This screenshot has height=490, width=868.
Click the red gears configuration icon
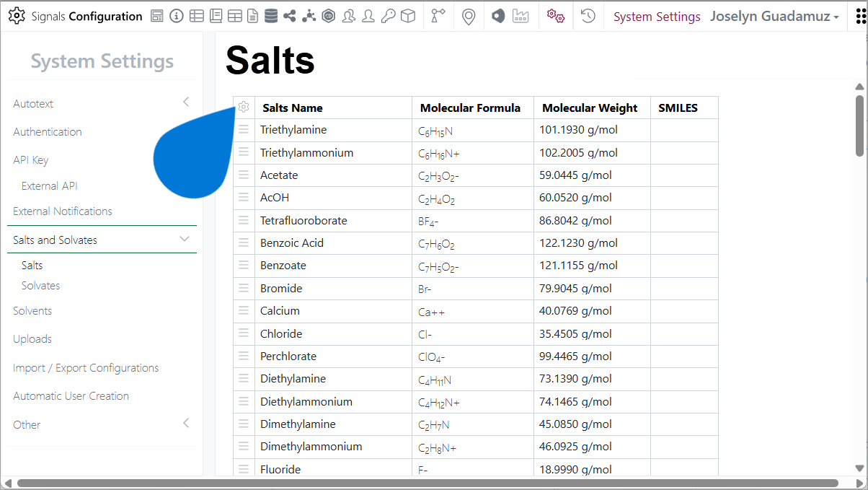coord(555,15)
